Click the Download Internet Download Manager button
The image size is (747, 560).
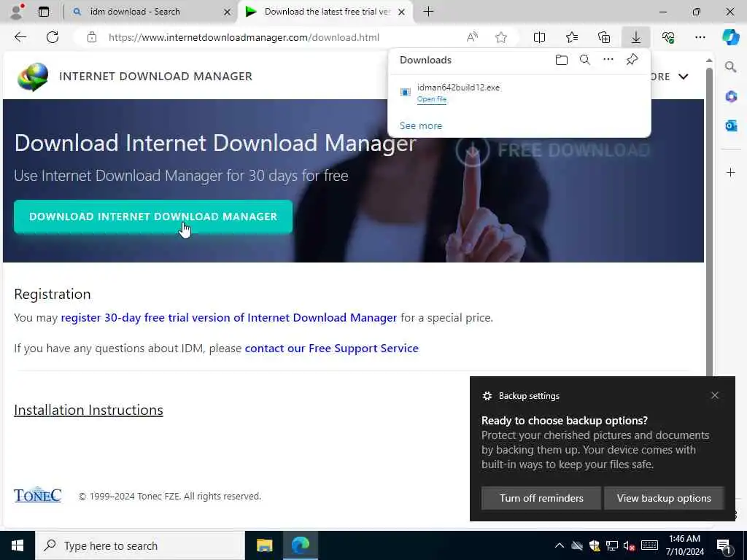pyautogui.click(x=153, y=217)
